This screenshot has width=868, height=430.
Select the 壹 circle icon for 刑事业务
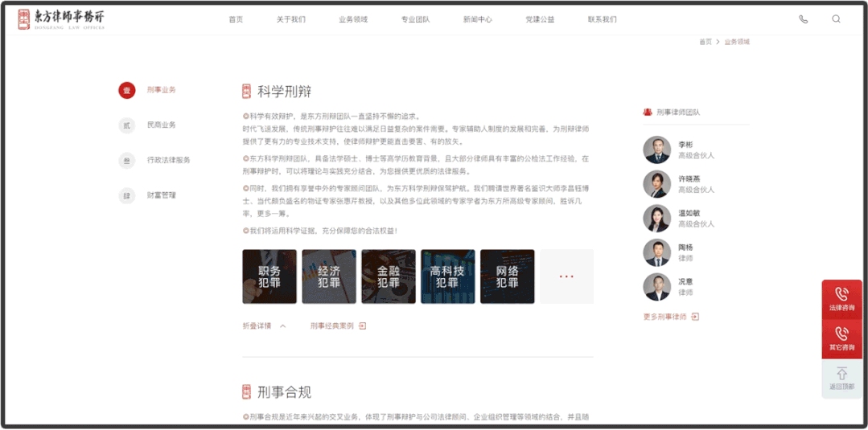[127, 90]
